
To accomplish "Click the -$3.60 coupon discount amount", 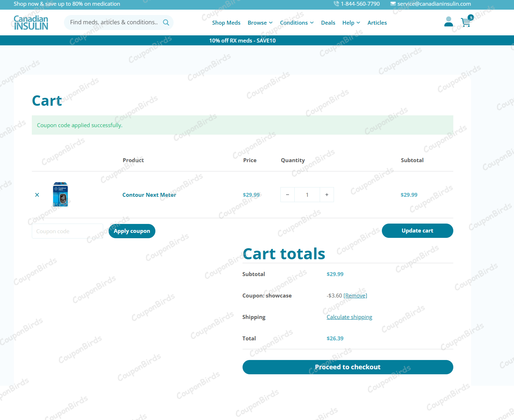I will pyautogui.click(x=334, y=296).
